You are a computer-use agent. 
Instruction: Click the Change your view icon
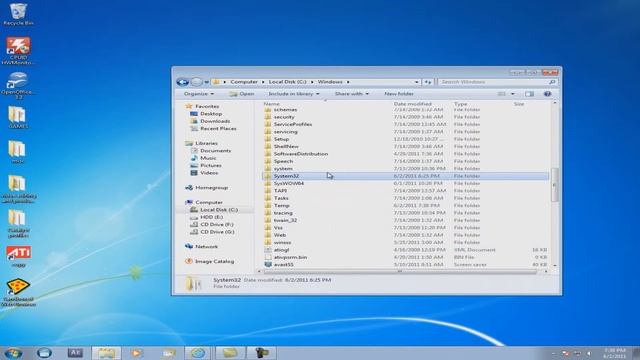502,94
